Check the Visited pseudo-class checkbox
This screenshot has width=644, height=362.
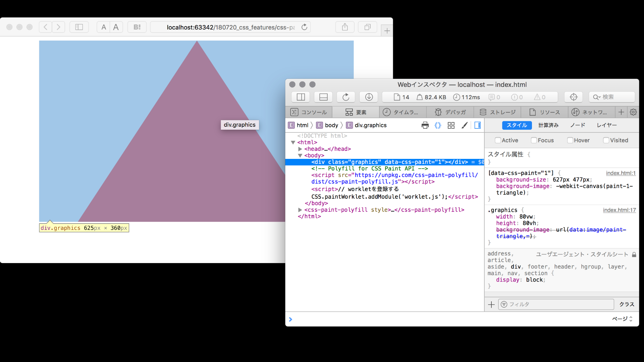pyautogui.click(x=606, y=140)
